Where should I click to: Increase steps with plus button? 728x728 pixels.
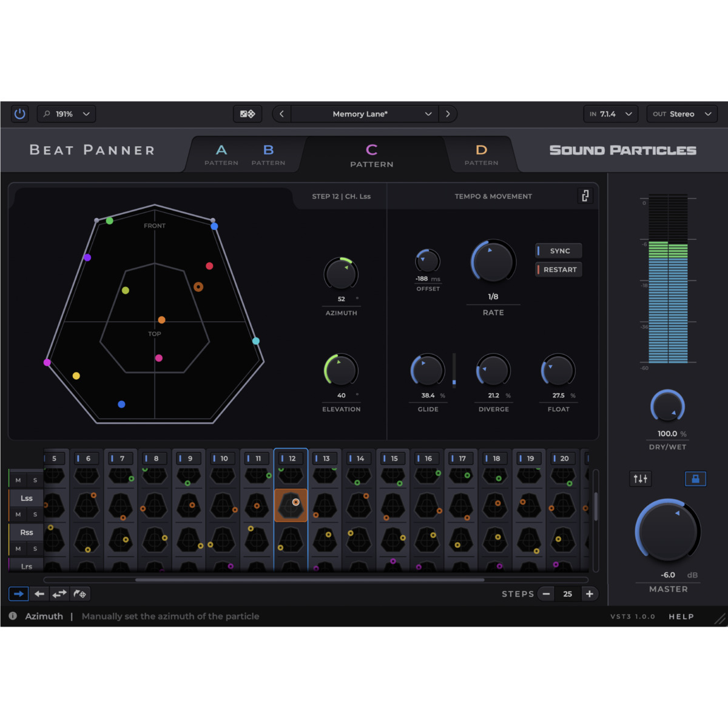589,594
